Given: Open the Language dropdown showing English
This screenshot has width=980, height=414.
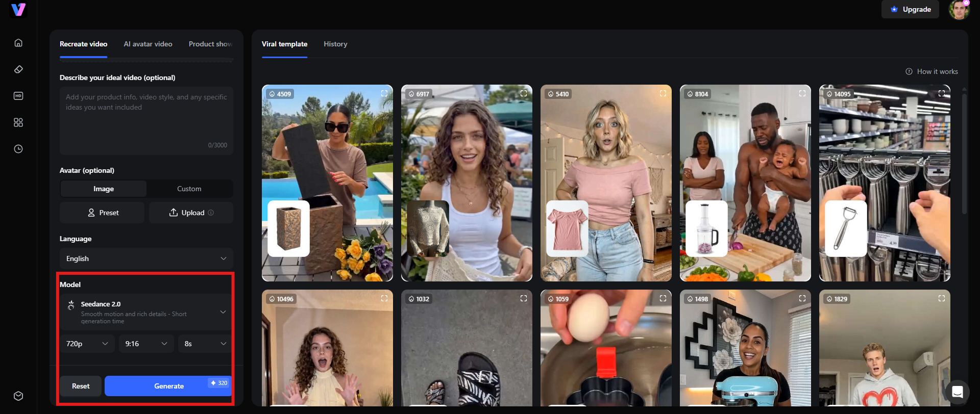Looking at the screenshot, I should pos(146,258).
